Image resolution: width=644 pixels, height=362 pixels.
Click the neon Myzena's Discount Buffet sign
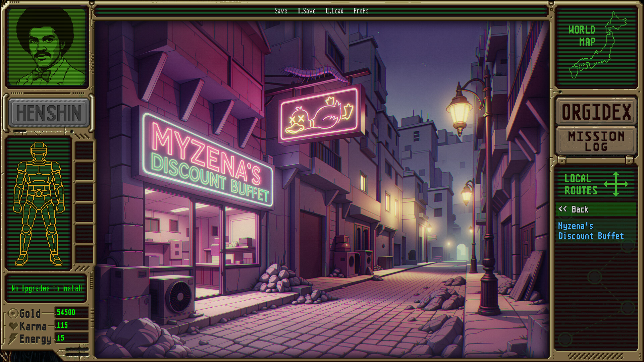pos(207,160)
